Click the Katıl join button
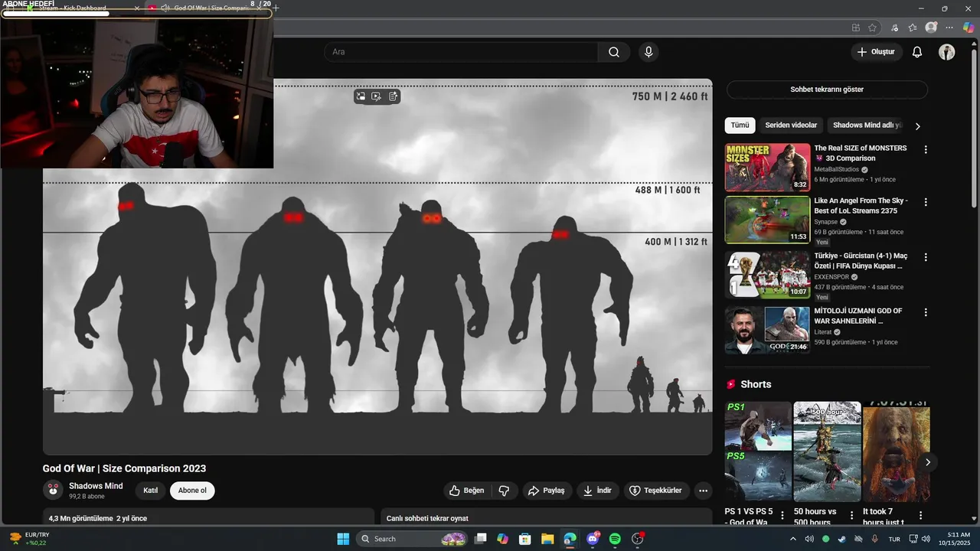Screen dimensions: 980x551 coord(151,491)
